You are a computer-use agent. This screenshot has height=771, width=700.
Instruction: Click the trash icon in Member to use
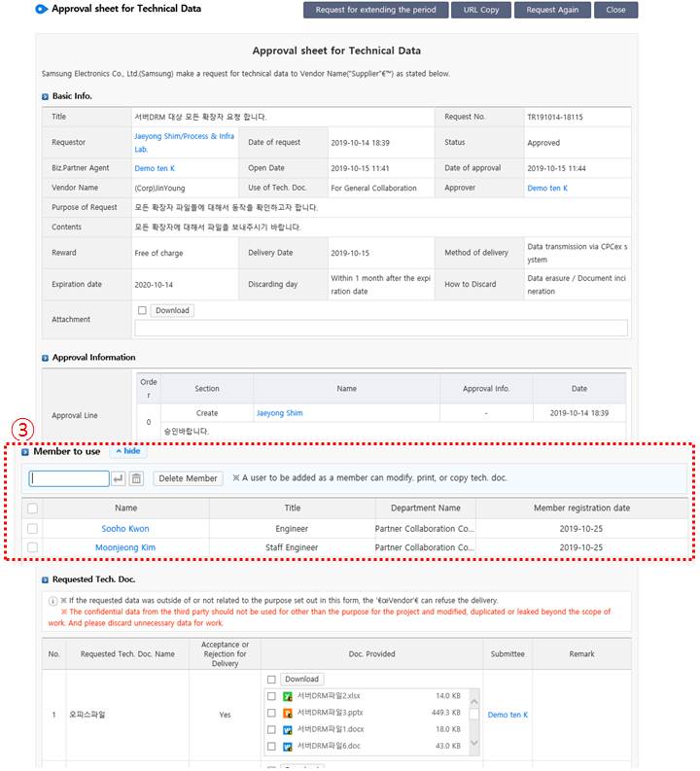[136, 478]
